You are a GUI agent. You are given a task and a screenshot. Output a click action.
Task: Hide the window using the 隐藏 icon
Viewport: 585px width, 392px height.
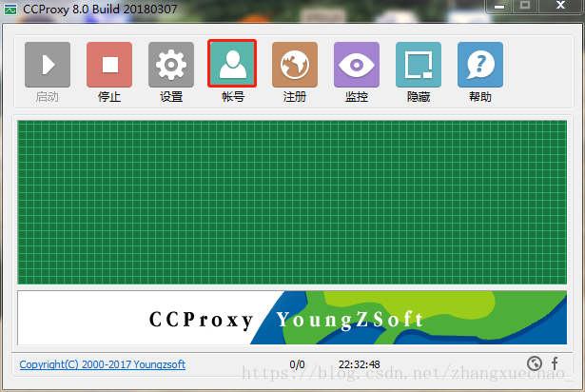point(419,65)
